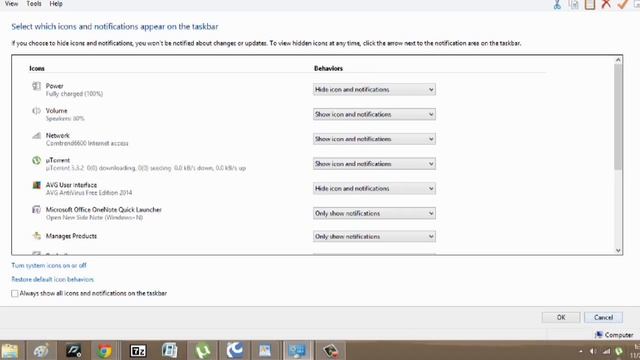This screenshot has height=360, width=640.
Task: Click the active Control Panel taskbar icon
Action: (x=297, y=351)
